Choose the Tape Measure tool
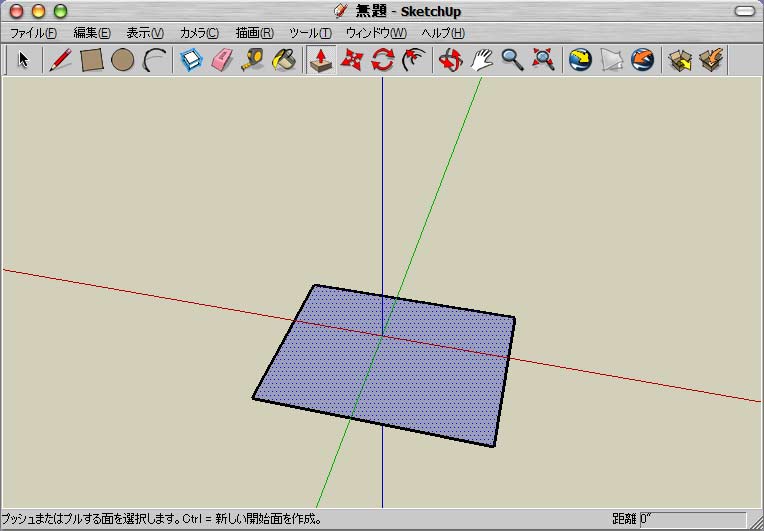 [x=253, y=60]
